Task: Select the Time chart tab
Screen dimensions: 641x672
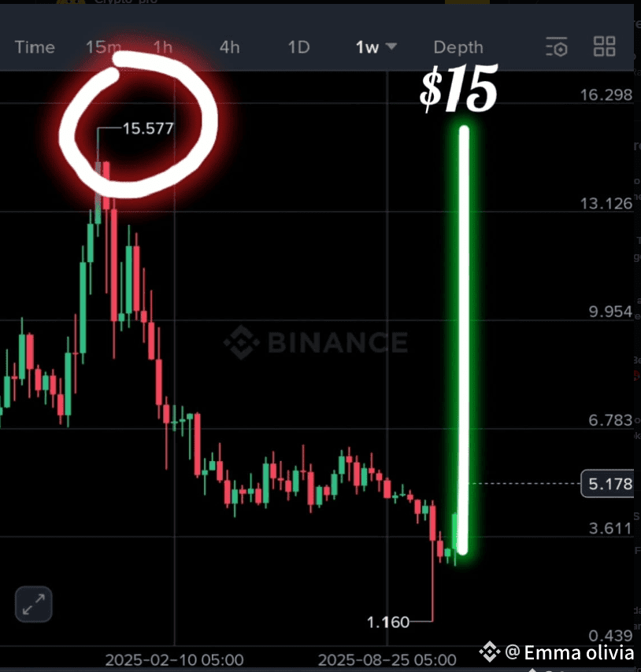Action: tap(35, 47)
